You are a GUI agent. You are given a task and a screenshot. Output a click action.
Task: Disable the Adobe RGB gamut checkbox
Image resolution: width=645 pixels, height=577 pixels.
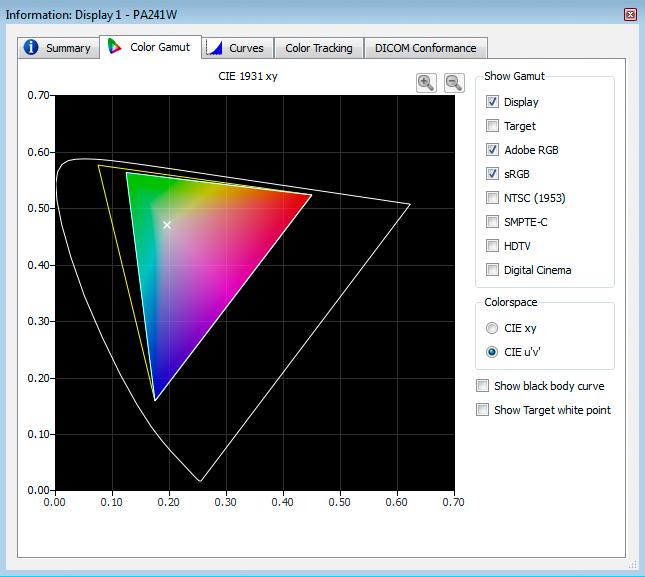click(x=492, y=149)
